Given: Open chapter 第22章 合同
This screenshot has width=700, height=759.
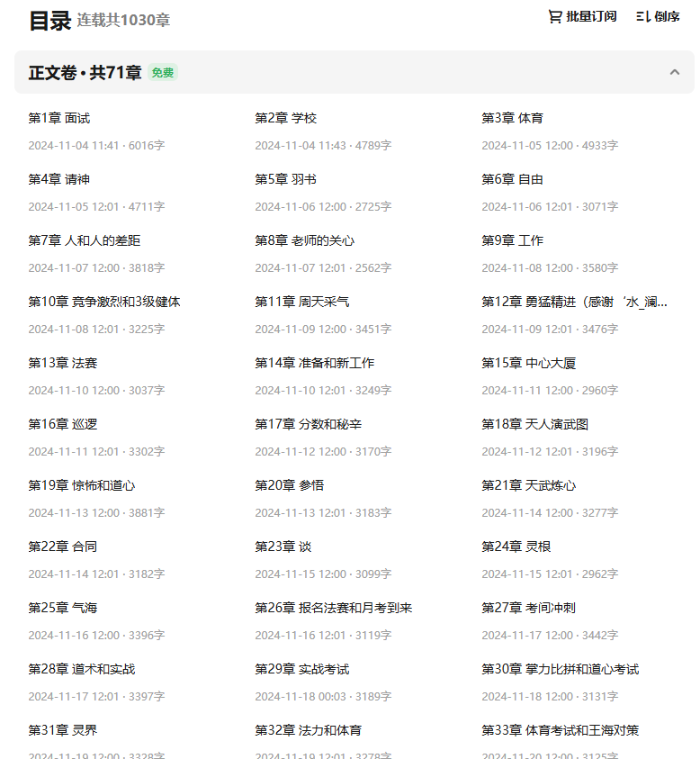Looking at the screenshot, I should coord(63,547).
